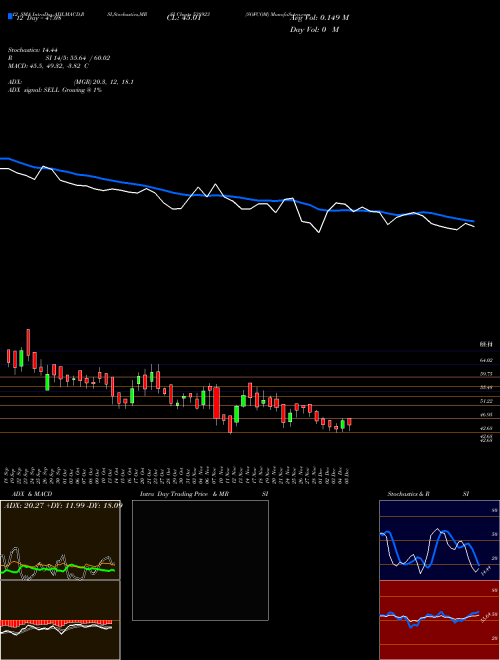The image size is (500, 660).
Task: Click the RSI 14/5: 55.64 / 60.02 readout
Action: coord(59,58)
